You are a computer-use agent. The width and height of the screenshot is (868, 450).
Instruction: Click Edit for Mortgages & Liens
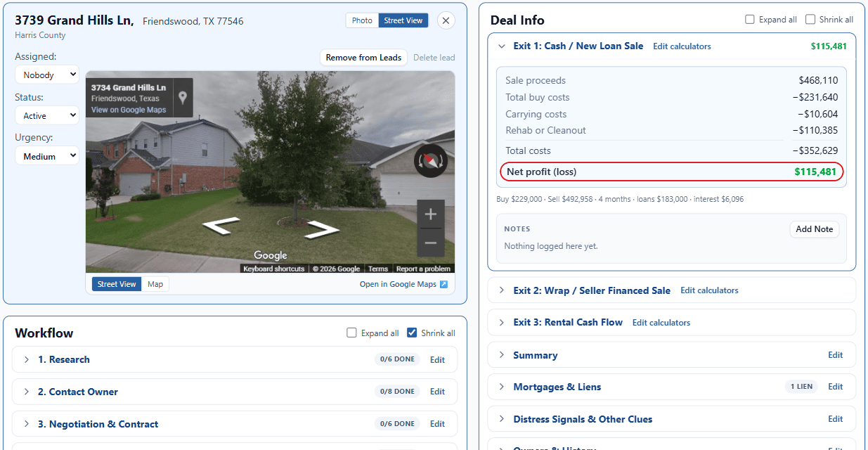(835, 387)
